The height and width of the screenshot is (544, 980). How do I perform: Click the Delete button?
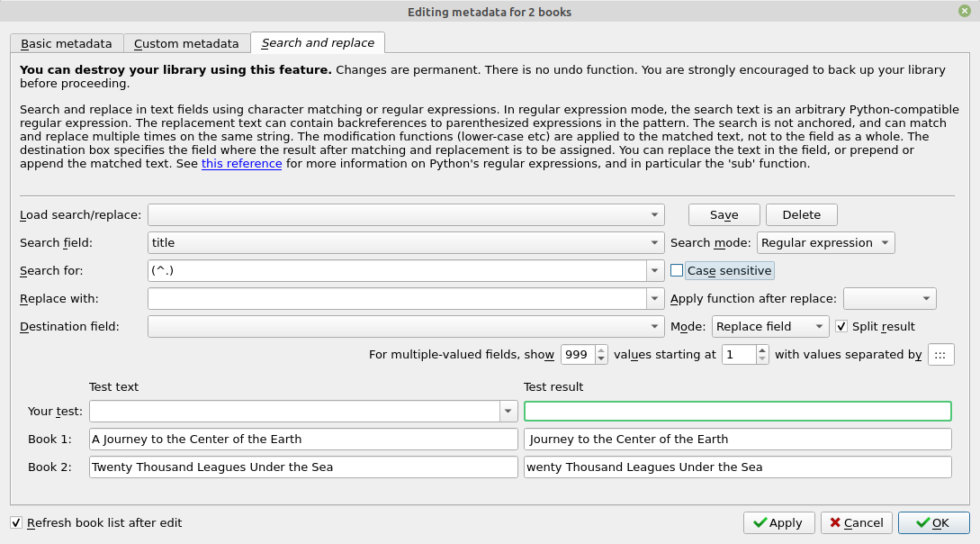point(801,214)
